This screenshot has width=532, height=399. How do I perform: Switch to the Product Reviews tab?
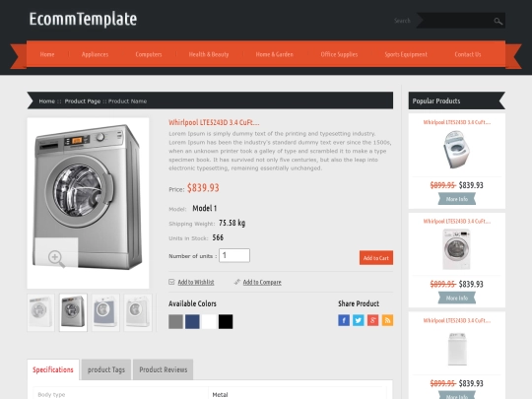point(164,369)
